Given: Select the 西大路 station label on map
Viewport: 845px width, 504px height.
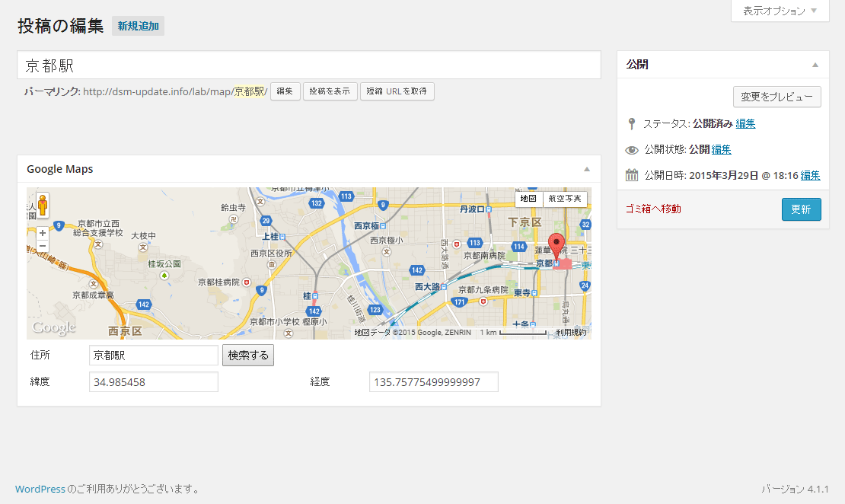Looking at the screenshot, I should [431, 287].
